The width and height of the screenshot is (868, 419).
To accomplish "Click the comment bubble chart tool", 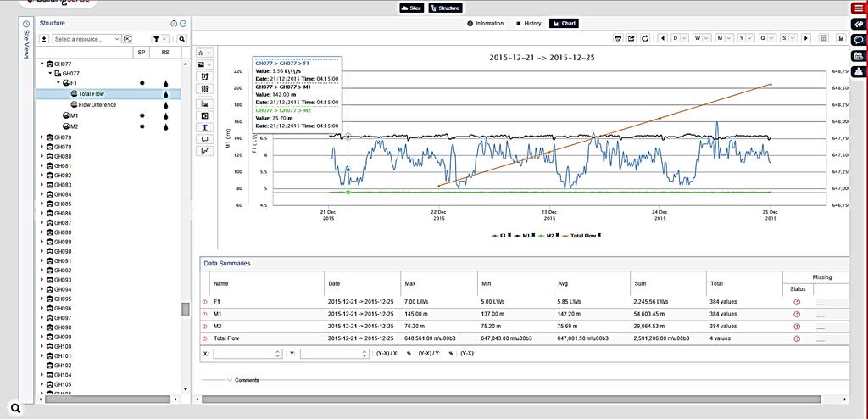I will coord(205,139).
